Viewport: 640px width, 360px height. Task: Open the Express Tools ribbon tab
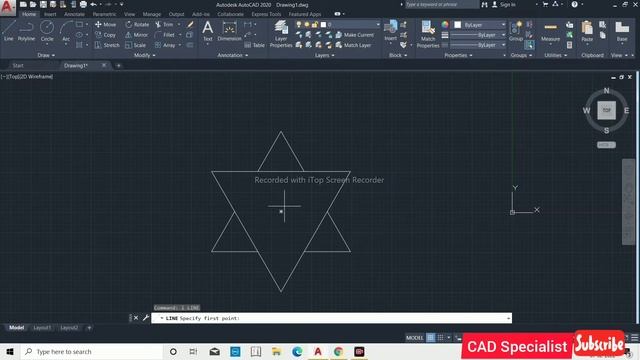[x=266, y=14]
